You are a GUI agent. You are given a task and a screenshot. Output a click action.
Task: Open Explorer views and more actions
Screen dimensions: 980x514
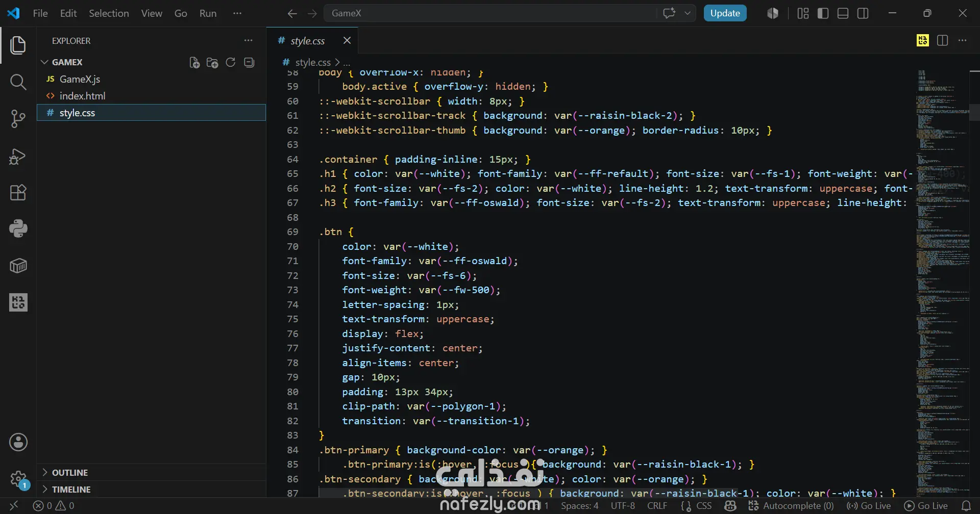tap(248, 40)
